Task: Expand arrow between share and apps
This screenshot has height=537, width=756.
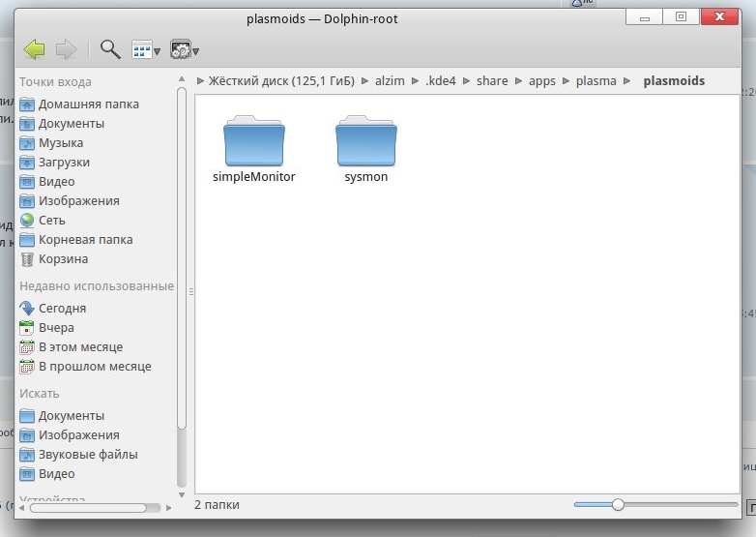Action: (518, 80)
